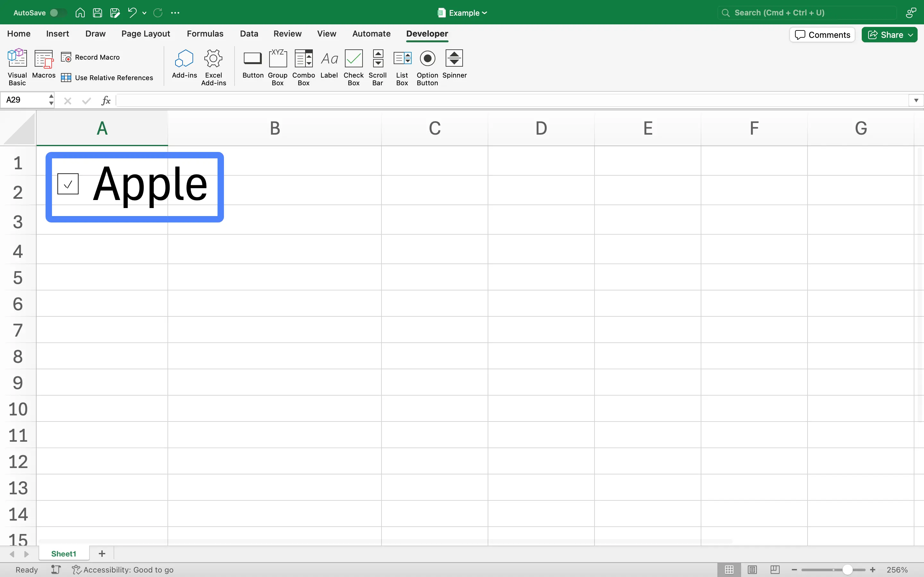This screenshot has width=924, height=577.
Task: Toggle the AutoSave switch
Action: pyautogui.click(x=58, y=13)
